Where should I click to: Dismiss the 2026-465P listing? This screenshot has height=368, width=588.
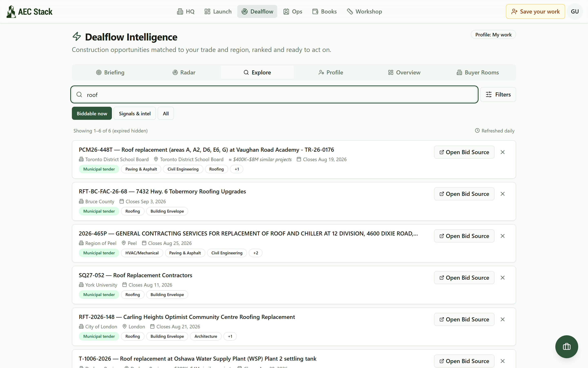pyautogui.click(x=503, y=236)
